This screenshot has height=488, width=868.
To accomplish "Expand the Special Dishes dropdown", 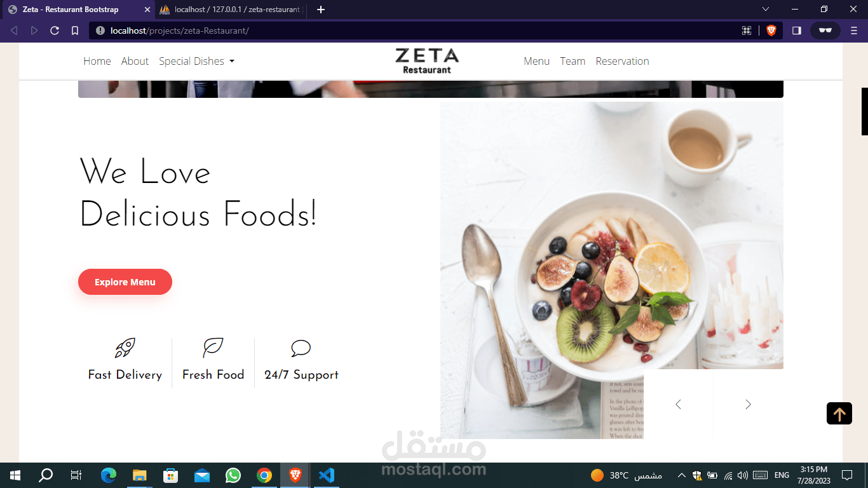I will pyautogui.click(x=196, y=61).
